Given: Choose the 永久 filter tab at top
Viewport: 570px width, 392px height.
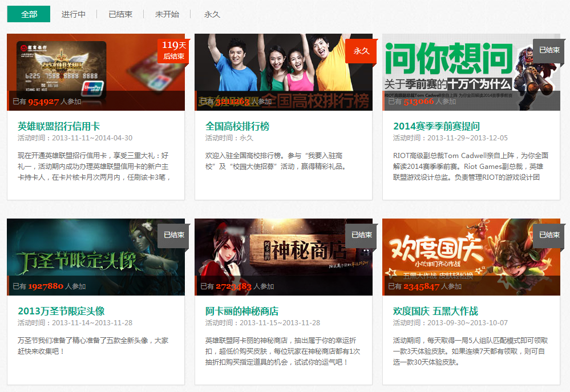Looking at the screenshot, I should [x=212, y=14].
